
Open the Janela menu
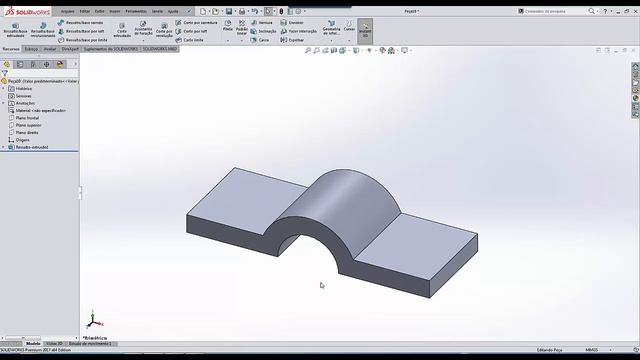(x=157, y=11)
